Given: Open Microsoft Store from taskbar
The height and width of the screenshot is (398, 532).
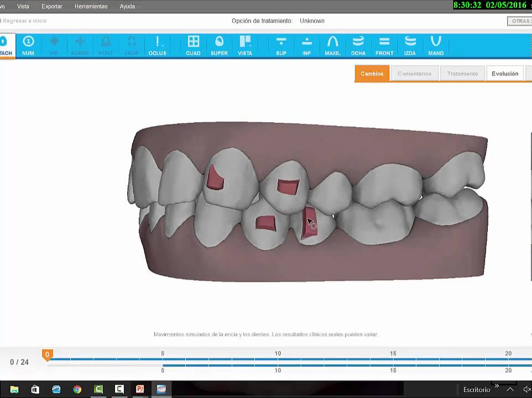Looking at the screenshot, I should [x=35, y=389].
